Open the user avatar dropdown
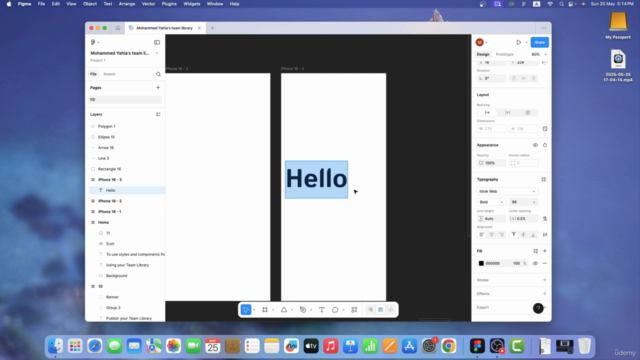 point(482,42)
